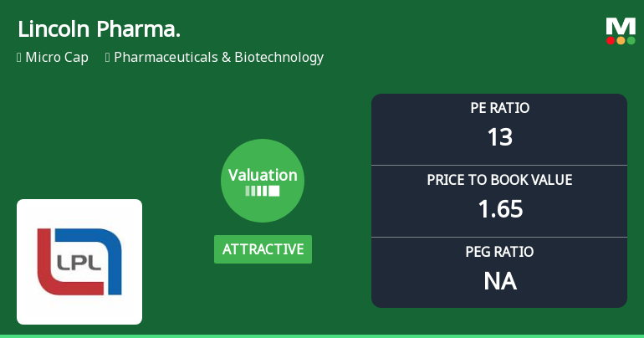The height and width of the screenshot is (338, 644).
Task: Click the yellow dot under M logo
Action: 621,40
